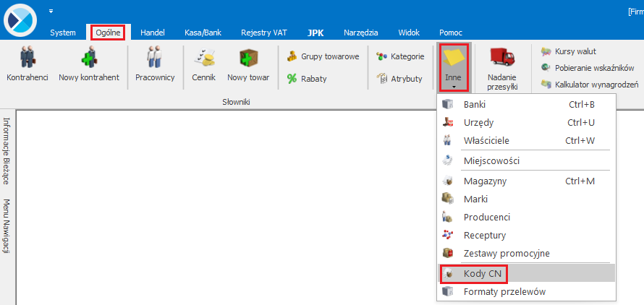Screen dimensions: 644x305
Task: Switch to the Ogólne tab
Action: click(x=109, y=33)
